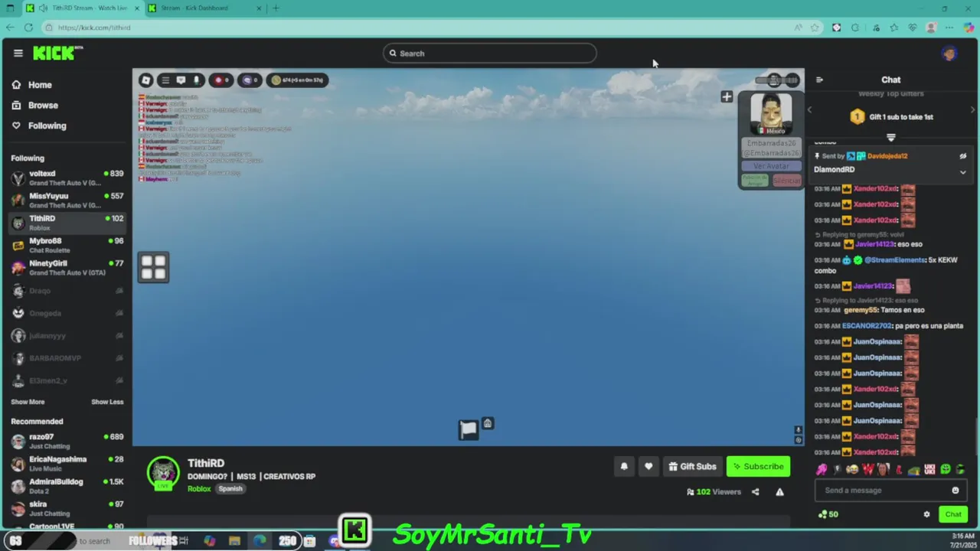Expand the pinned message chevron
This screenshot has height=551, width=980.
coord(962,172)
